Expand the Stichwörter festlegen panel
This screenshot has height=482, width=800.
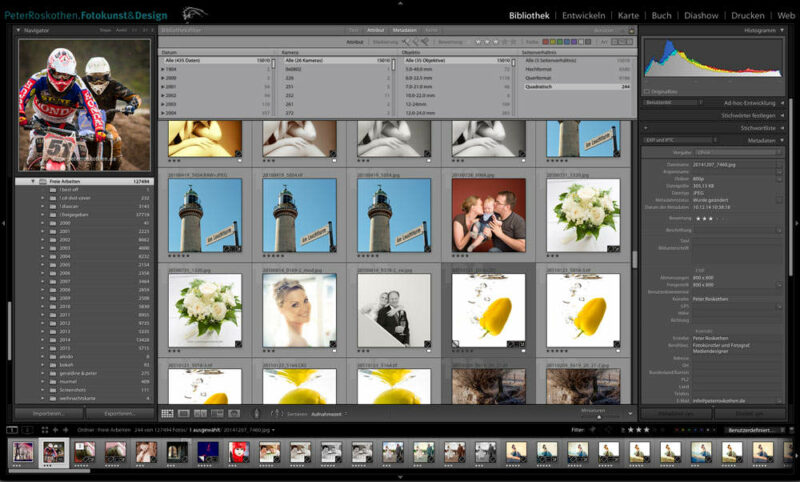point(782,116)
